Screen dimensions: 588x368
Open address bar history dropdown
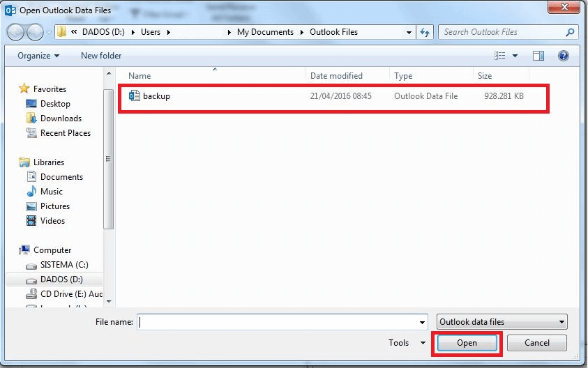409,33
